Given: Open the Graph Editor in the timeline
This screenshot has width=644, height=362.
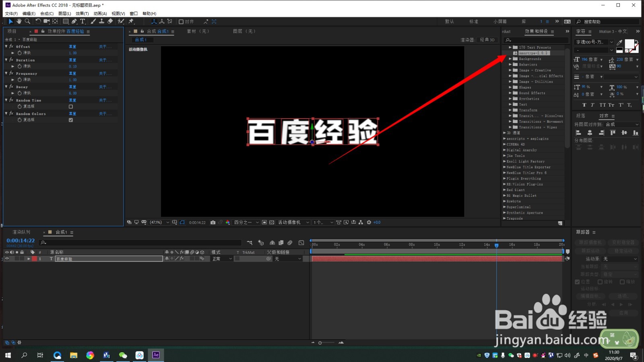Looking at the screenshot, I should point(301,243).
